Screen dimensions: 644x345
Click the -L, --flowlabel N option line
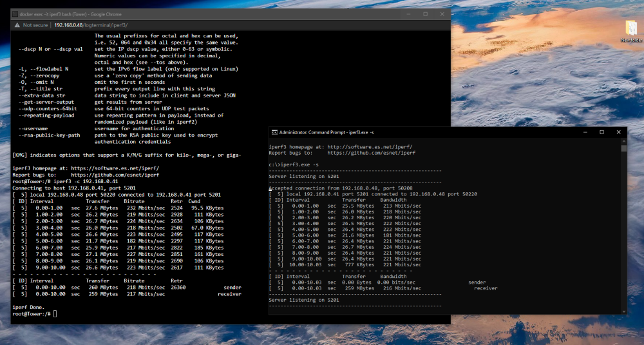coord(128,69)
